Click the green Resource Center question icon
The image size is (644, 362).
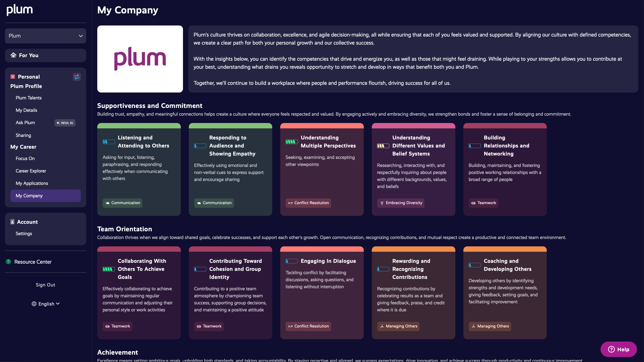9,262
